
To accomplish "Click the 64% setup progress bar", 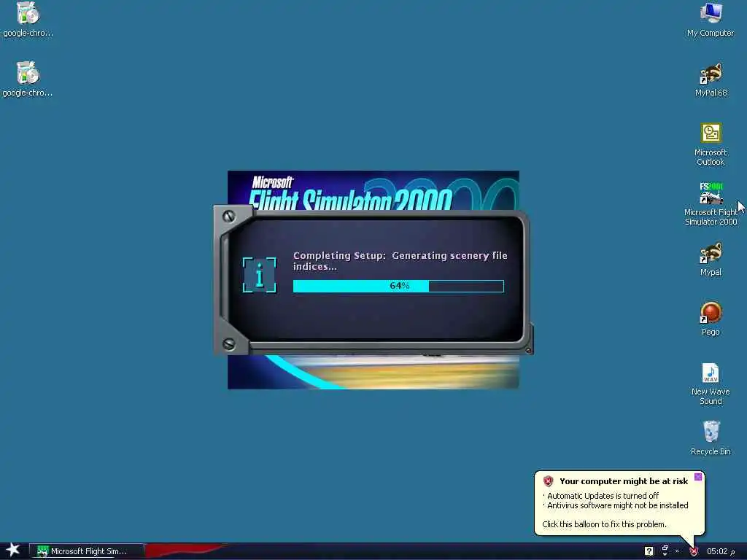I will (398, 286).
